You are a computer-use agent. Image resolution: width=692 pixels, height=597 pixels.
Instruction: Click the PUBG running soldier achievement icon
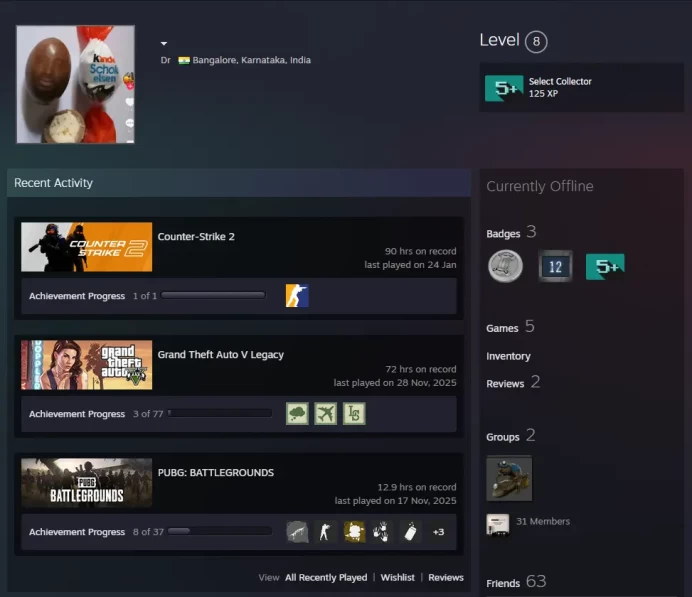pyautogui.click(x=326, y=532)
